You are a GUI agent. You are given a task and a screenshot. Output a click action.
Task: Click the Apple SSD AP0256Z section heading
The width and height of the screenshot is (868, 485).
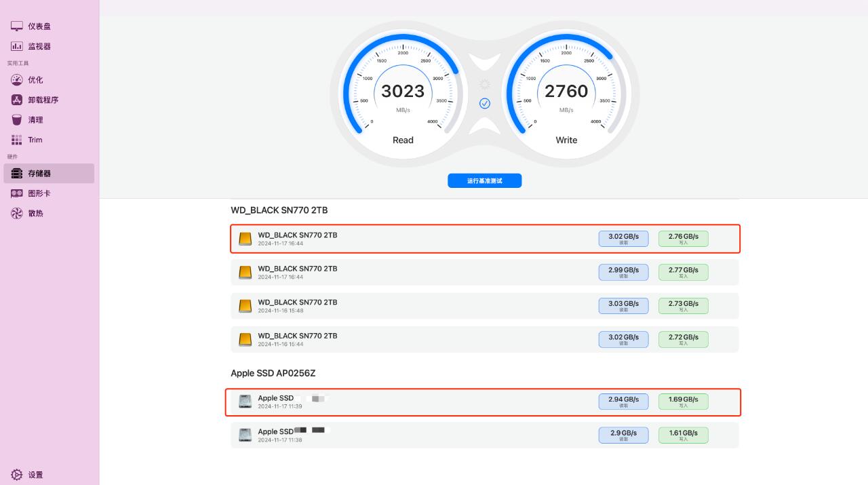point(273,373)
